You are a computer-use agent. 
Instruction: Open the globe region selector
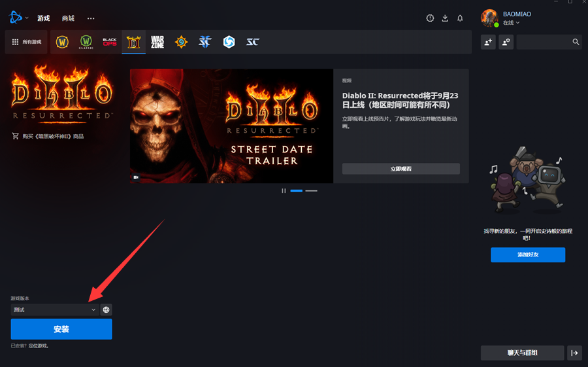tap(106, 309)
